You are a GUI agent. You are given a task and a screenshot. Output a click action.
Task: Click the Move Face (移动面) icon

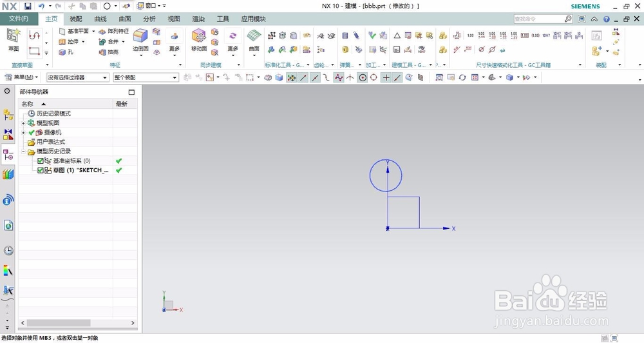coord(199,35)
